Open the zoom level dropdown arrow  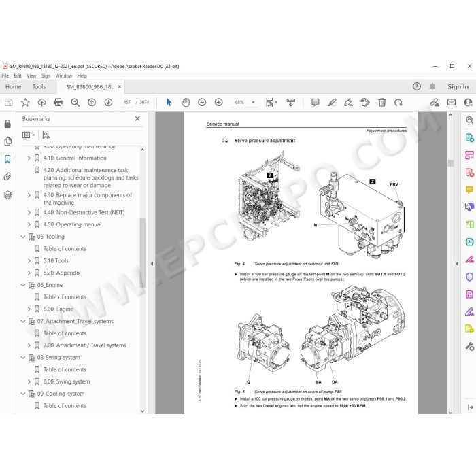pyautogui.click(x=253, y=102)
